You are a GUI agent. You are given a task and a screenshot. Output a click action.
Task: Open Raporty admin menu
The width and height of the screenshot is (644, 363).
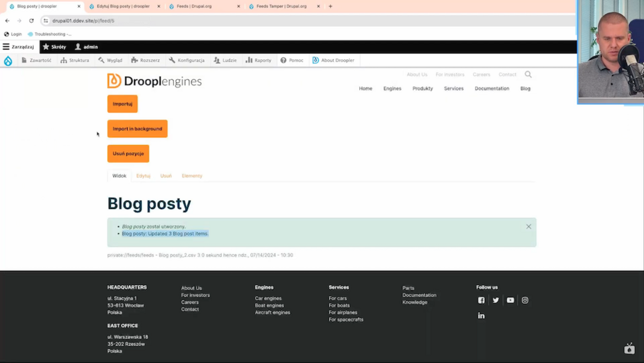tap(259, 60)
